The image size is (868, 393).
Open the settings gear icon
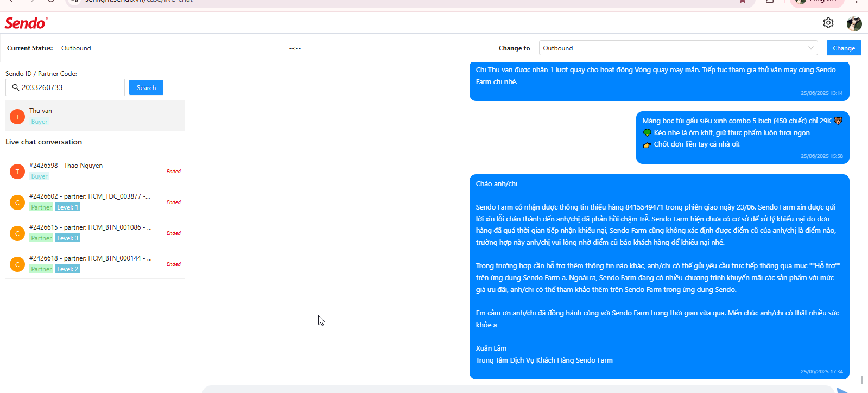(828, 23)
